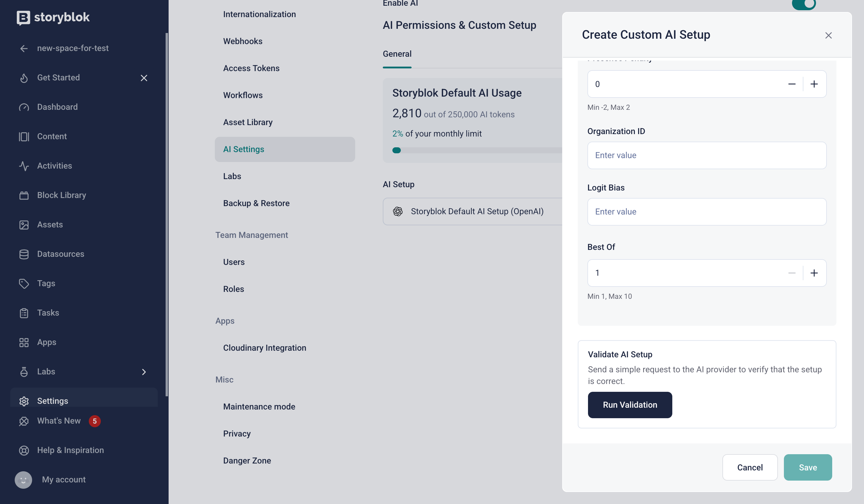Open Block Library icon in sidebar
864x504 pixels.
(24, 195)
